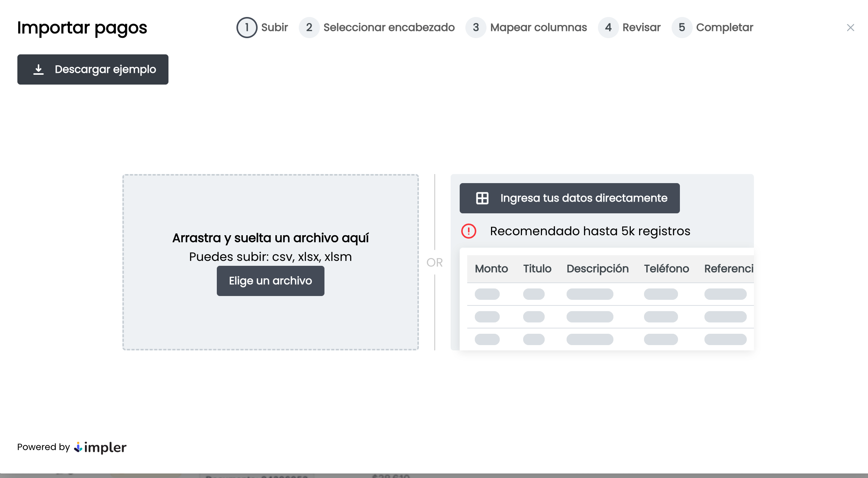This screenshot has height=478, width=868.
Task: Click the red warning icon near 5k registros
Action: (468, 231)
